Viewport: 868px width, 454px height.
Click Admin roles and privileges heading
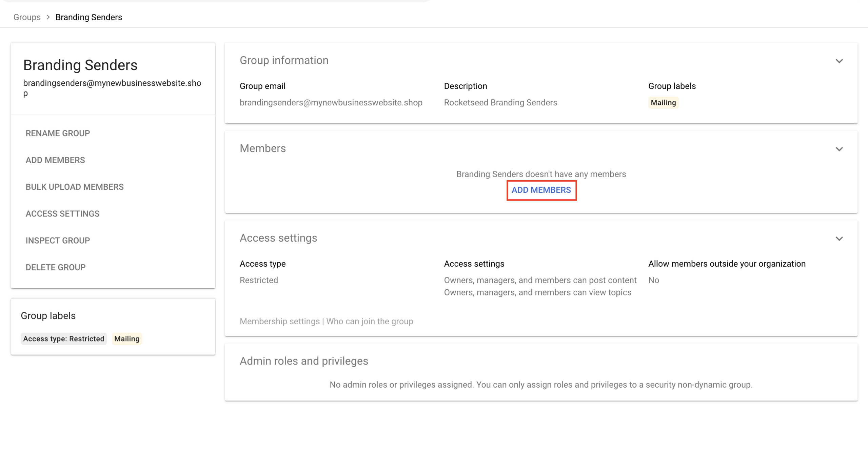pyautogui.click(x=303, y=361)
